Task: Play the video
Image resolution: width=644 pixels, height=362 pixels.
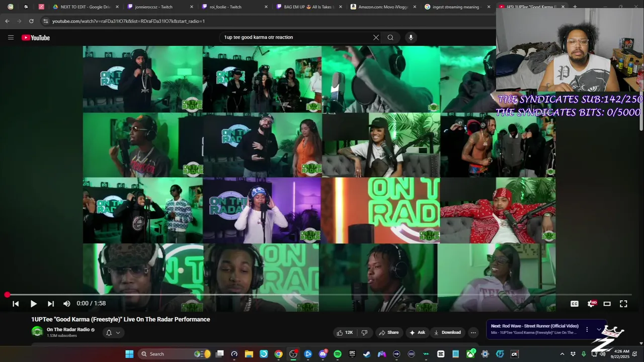Action: click(33, 304)
